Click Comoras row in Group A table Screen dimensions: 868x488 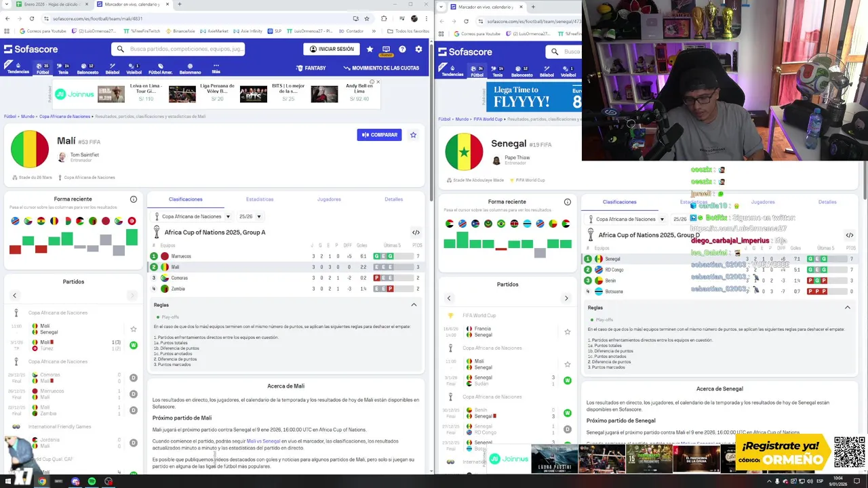point(286,278)
